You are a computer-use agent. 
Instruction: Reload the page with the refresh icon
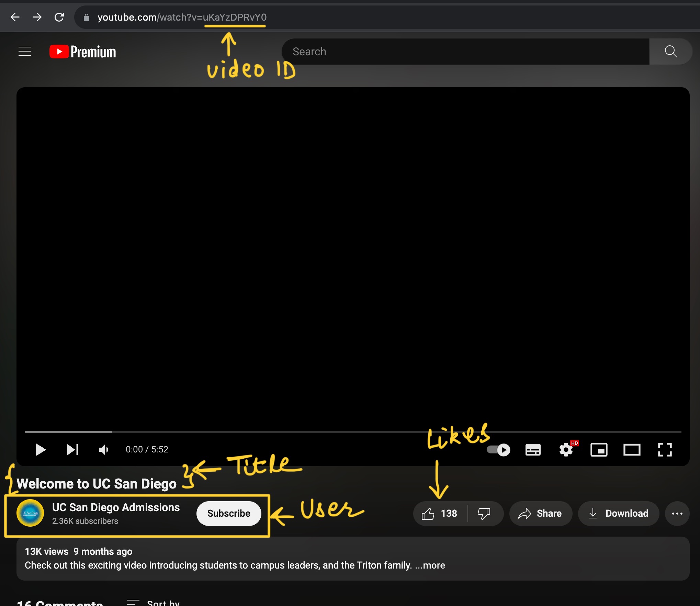pos(59,17)
